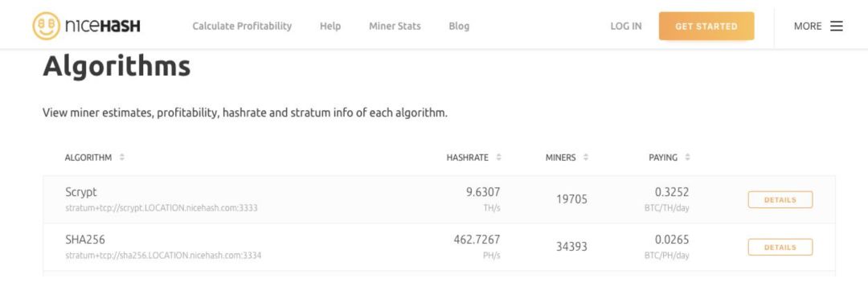868x291 pixels.
Task: Select the SHA256 algorithm row
Action: pyautogui.click(x=439, y=248)
